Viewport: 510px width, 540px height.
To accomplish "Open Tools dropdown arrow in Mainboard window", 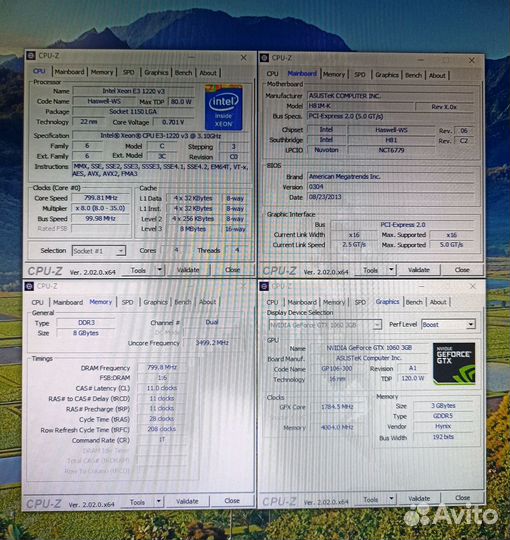I will pos(391,270).
